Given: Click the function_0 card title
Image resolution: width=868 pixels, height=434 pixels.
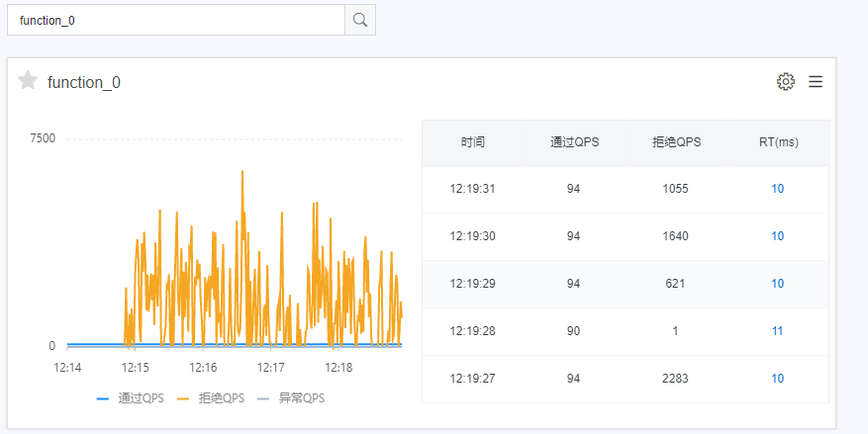Looking at the screenshot, I should [x=84, y=82].
